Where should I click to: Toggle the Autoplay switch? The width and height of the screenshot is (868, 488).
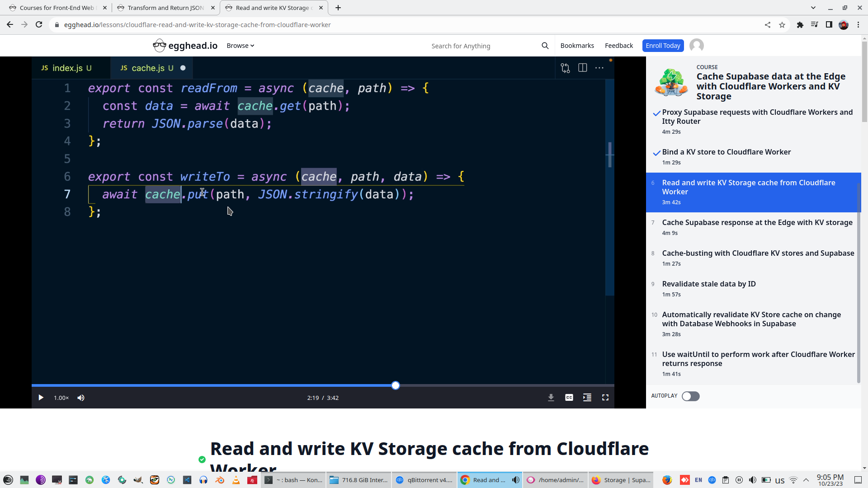click(x=690, y=396)
